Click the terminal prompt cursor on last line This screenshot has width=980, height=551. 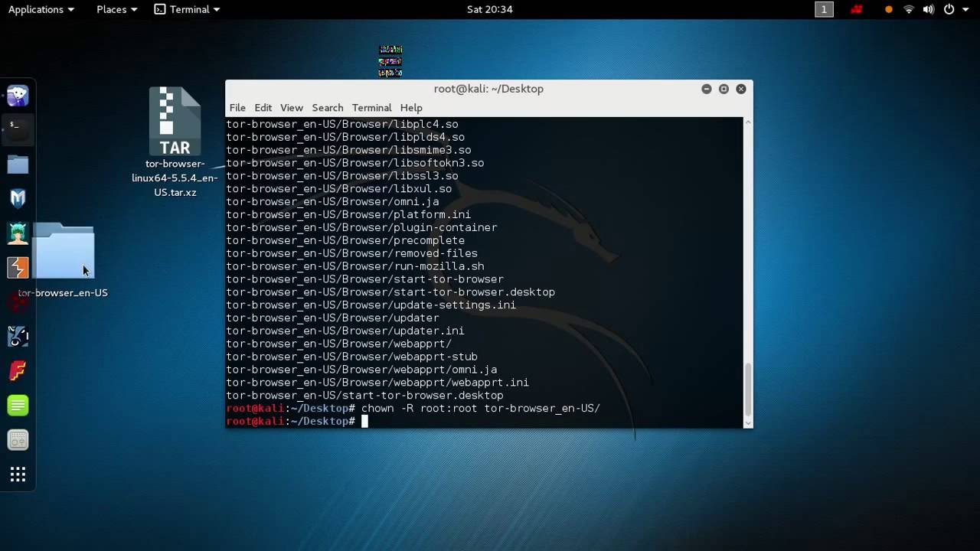(365, 421)
